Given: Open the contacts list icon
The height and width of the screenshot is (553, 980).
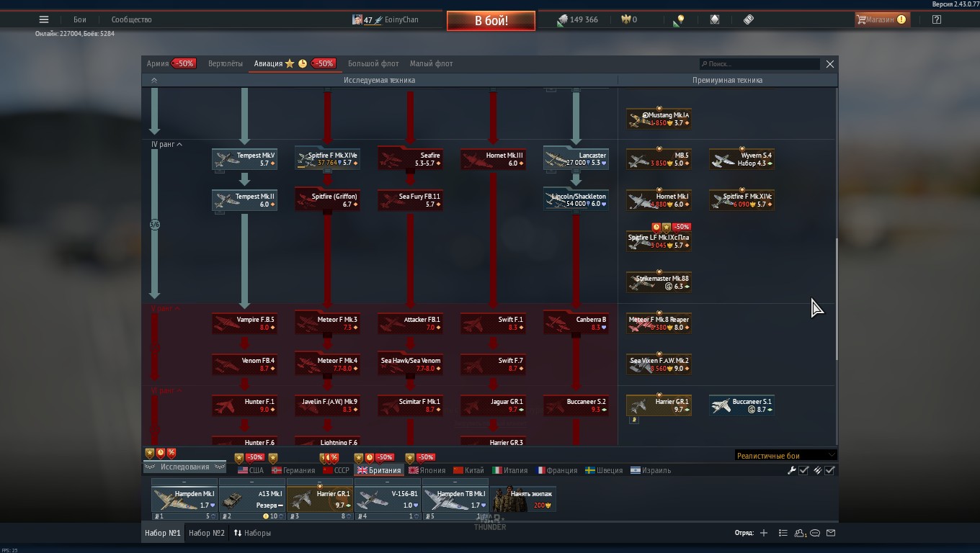Looking at the screenshot, I should coord(783,534).
